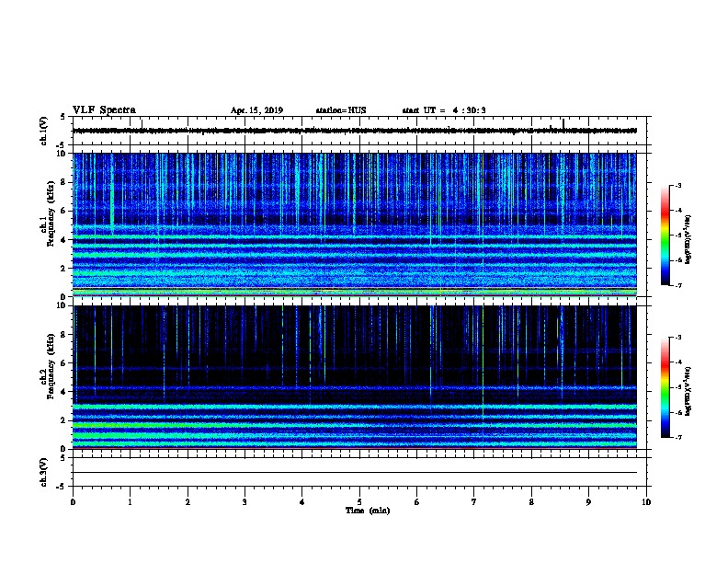Select the 'start UT = 4:30:3' header text

click(444, 110)
